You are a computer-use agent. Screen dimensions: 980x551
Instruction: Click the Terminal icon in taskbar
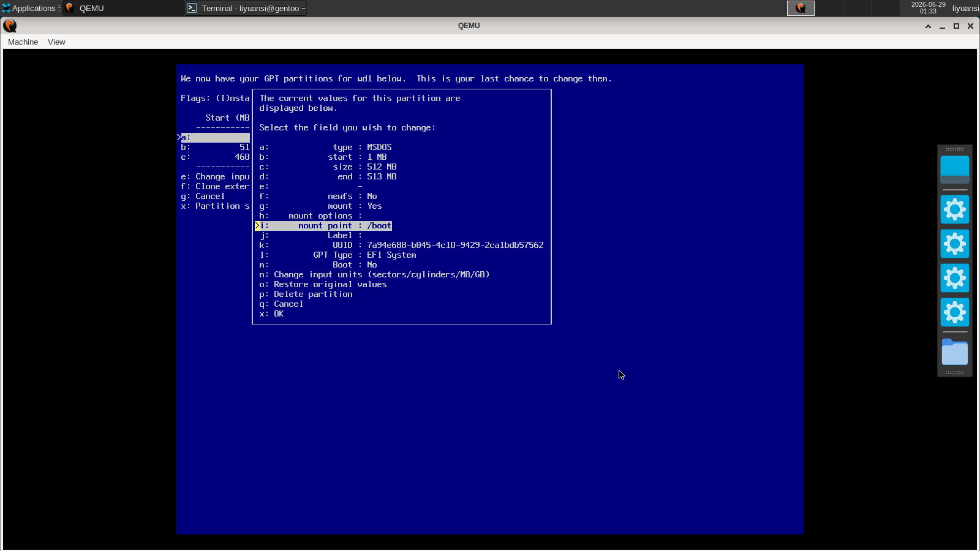192,8
